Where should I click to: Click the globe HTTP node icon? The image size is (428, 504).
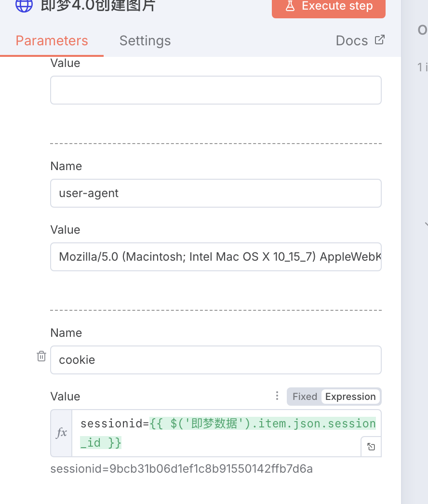[24, 5]
